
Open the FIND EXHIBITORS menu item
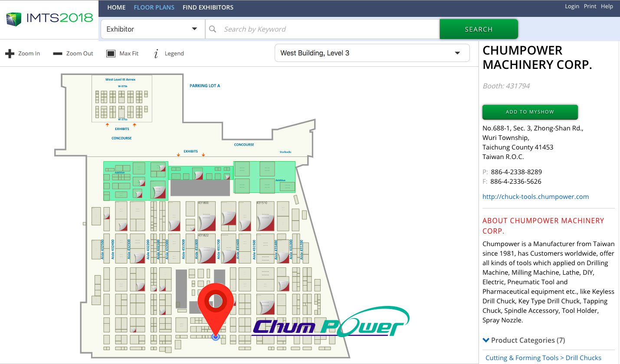click(208, 7)
